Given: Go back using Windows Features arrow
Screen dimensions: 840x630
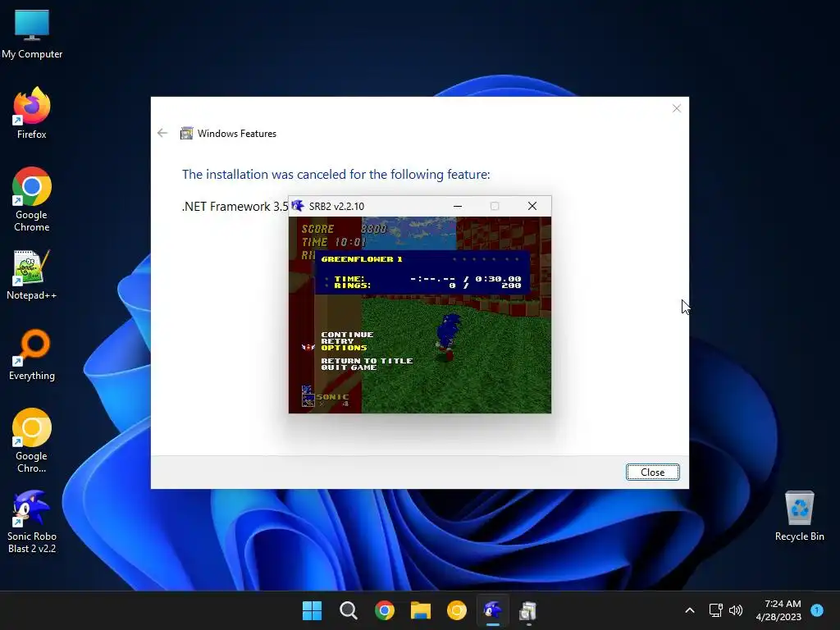Looking at the screenshot, I should [162, 133].
